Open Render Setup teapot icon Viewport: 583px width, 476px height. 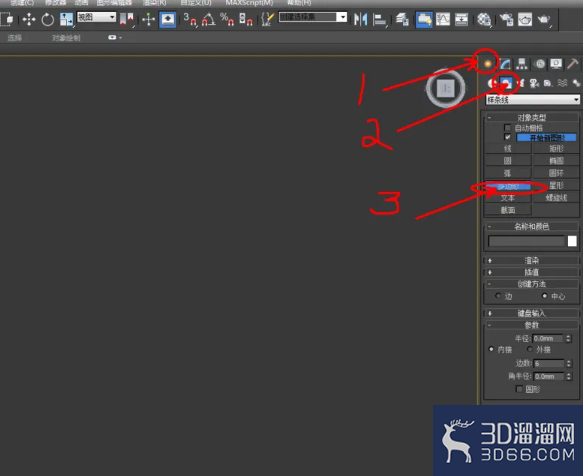506,19
